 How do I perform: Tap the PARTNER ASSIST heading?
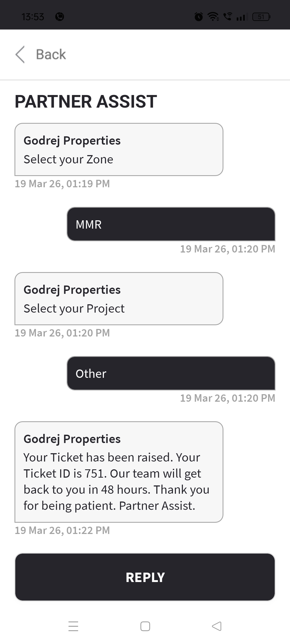point(86,101)
